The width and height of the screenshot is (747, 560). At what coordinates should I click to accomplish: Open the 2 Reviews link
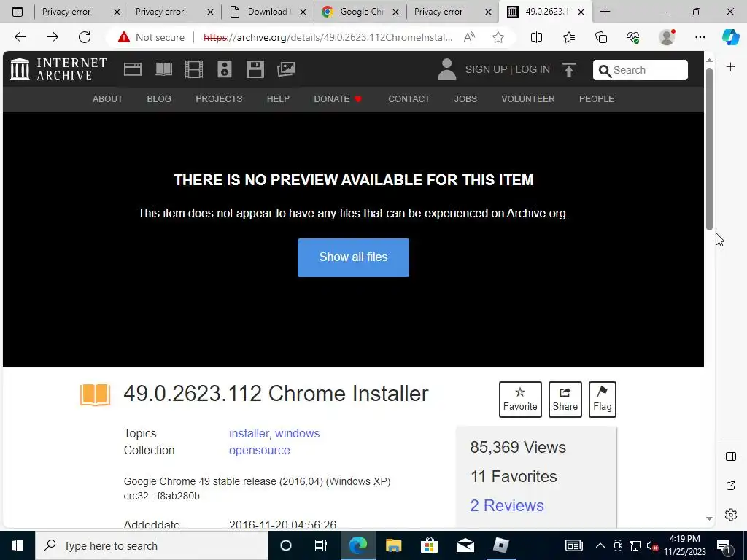(x=507, y=506)
